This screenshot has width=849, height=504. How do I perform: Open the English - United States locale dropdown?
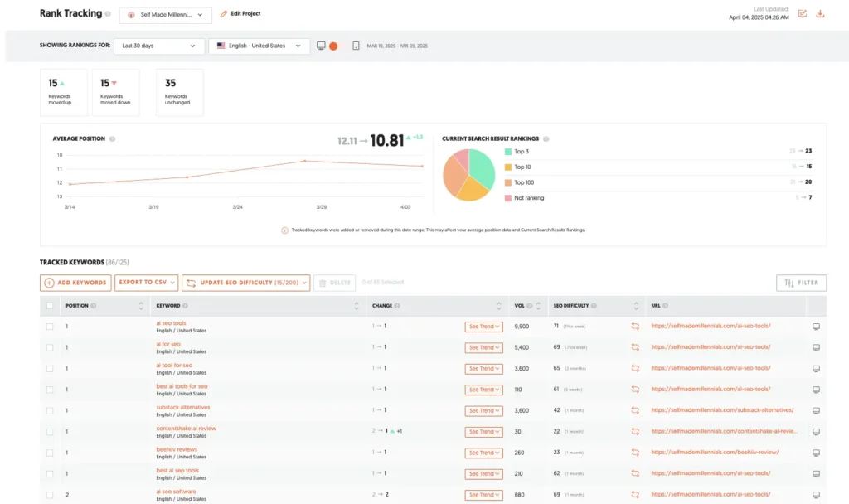[x=257, y=46]
